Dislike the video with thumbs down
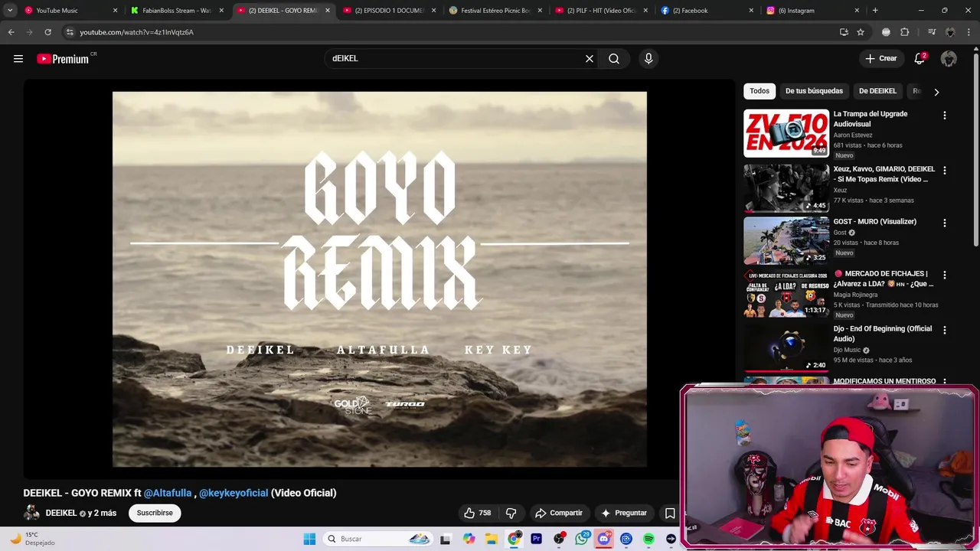 [x=511, y=513]
